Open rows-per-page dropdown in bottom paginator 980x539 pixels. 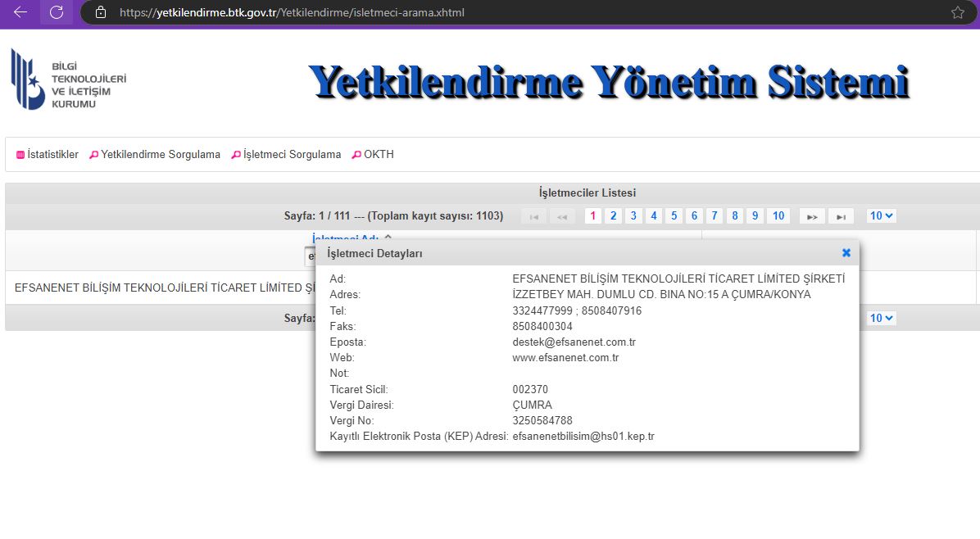pyautogui.click(x=881, y=319)
